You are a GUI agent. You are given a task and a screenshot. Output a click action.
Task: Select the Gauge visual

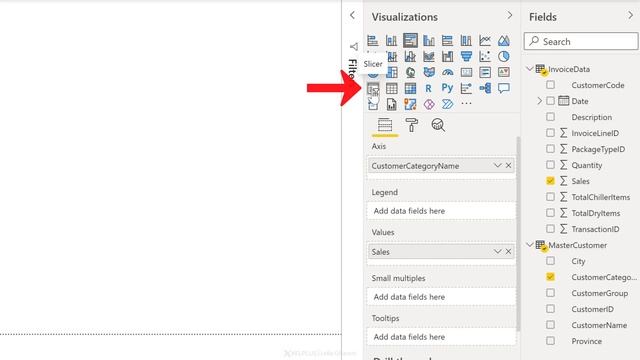click(x=447, y=72)
